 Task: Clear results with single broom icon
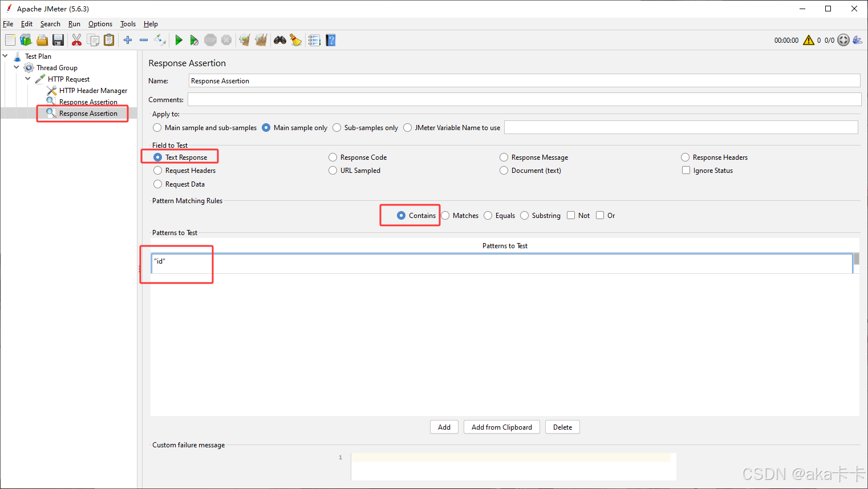pyautogui.click(x=245, y=40)
